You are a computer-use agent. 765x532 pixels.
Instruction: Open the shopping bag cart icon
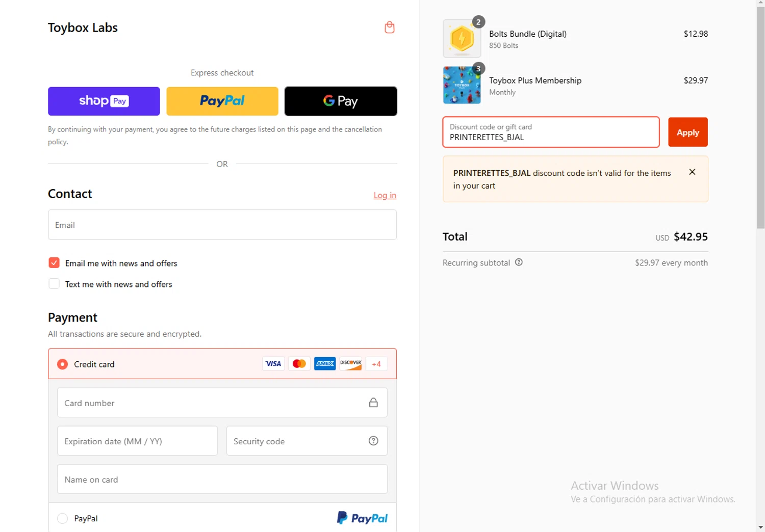coord(390,28)
